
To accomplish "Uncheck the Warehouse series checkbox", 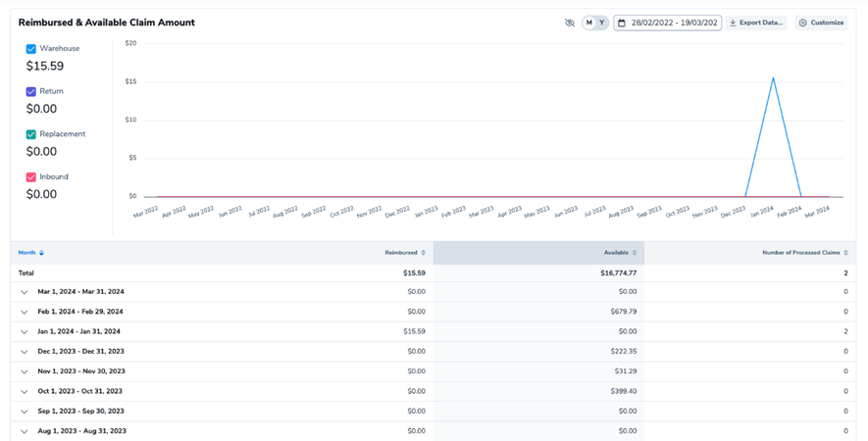I will click(x=31, y=49).
